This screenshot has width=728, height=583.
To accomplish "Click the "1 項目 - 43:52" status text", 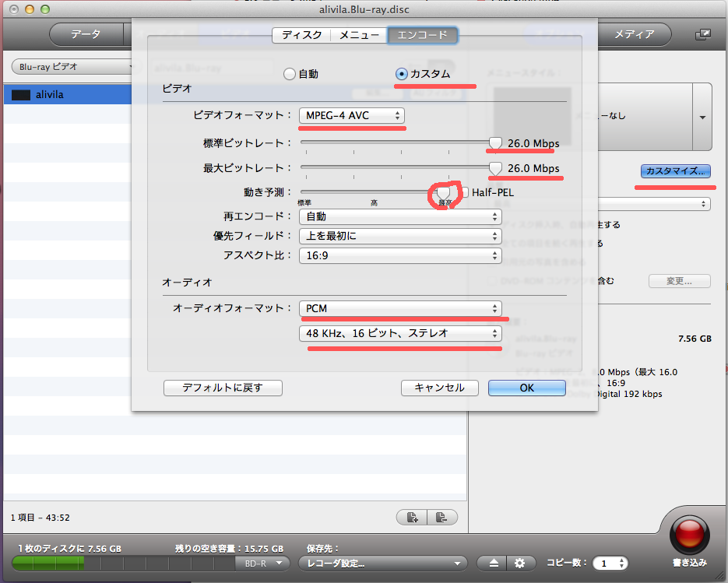I will pos(40,518).
